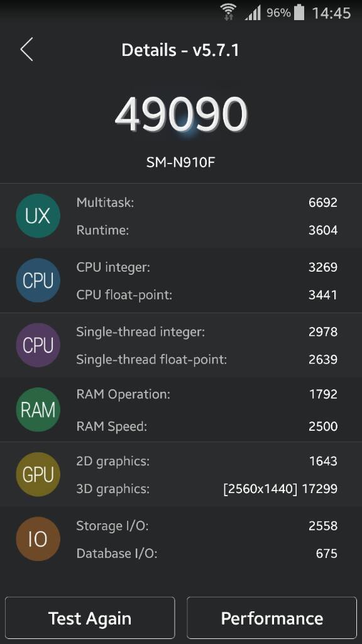Select the 3D graphics result row
Screen dimensions: 362x644
(207, 489)
